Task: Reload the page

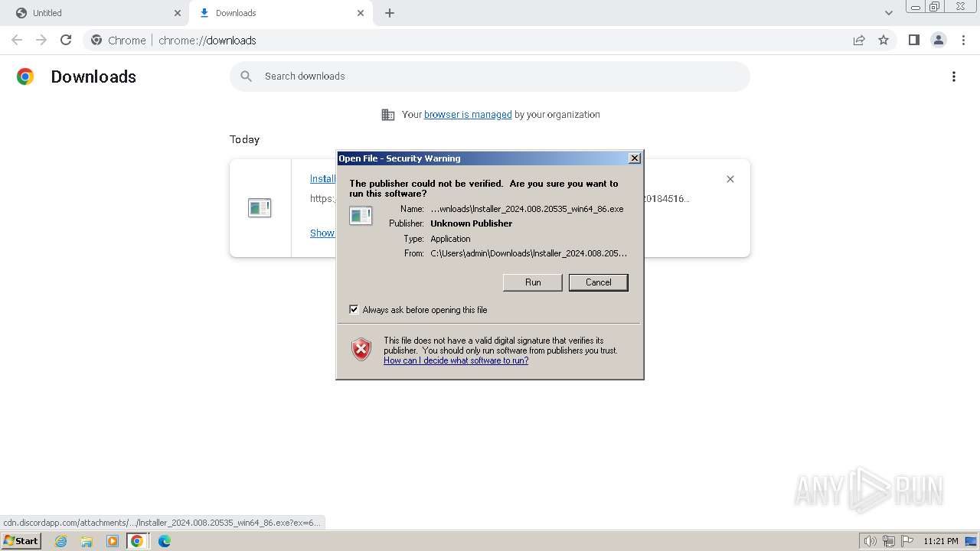Action: pos(66,40)
